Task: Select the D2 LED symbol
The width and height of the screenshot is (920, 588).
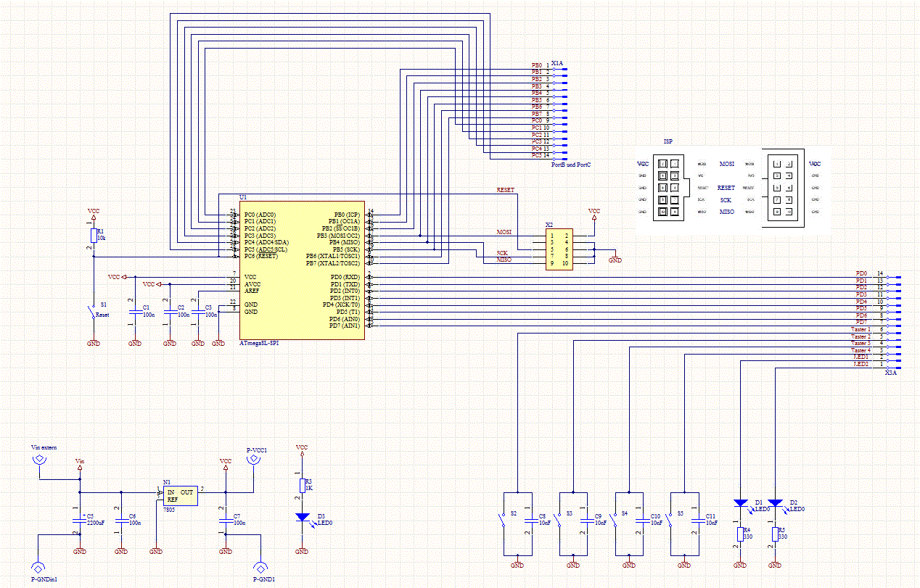Action: pyautogui.click(x=775, y=503)
